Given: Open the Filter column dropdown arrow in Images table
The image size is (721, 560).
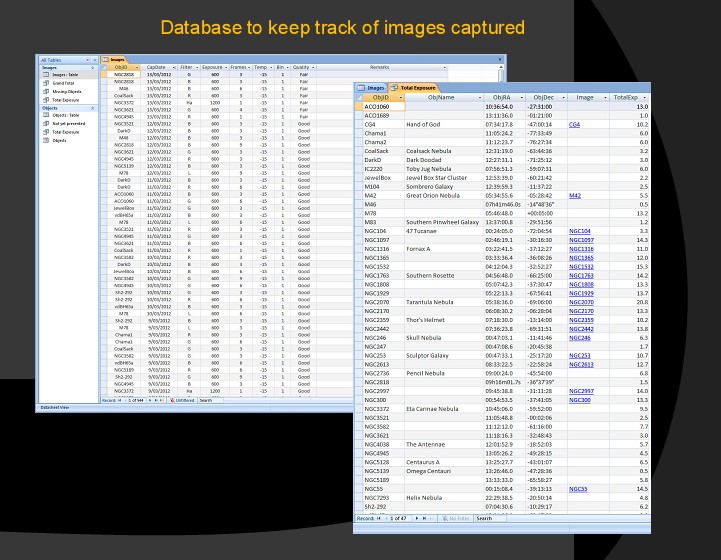Looking at the screenshot, I should (x=197, y=68).
